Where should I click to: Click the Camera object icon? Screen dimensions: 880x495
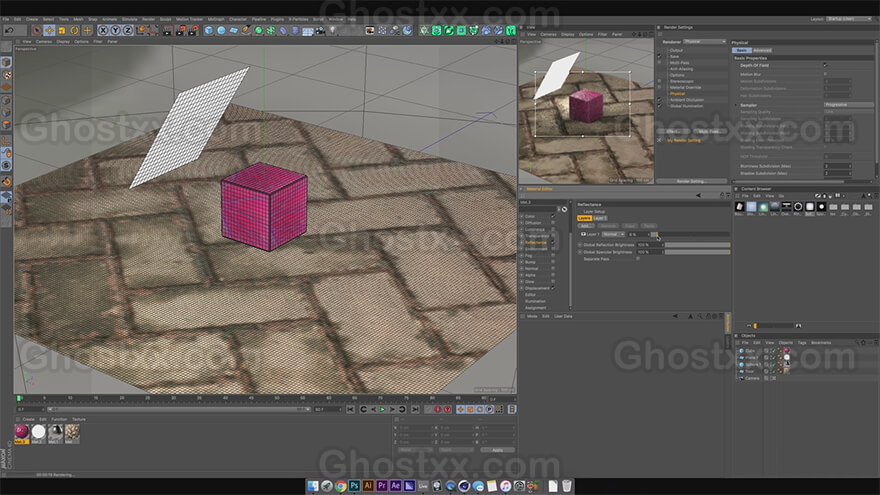pos(320,30)
